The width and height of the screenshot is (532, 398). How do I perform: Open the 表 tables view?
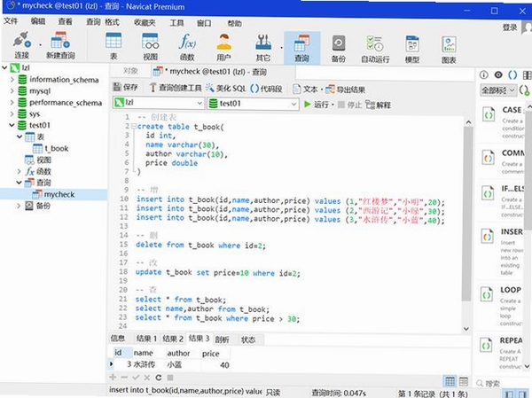[x=113, y=46]
